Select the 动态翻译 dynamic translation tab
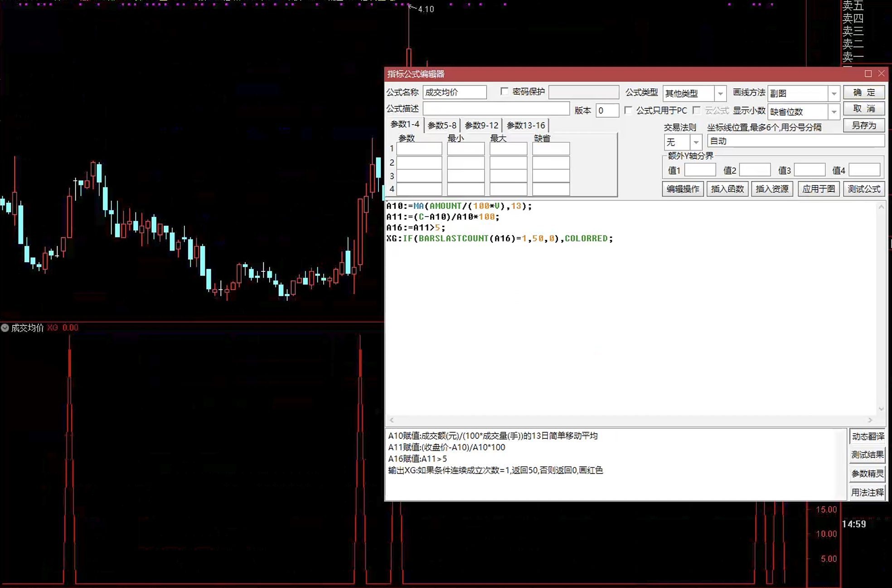The height and width of the screenshot is (588, 892). pyautogui.click(x=868, y=436)
